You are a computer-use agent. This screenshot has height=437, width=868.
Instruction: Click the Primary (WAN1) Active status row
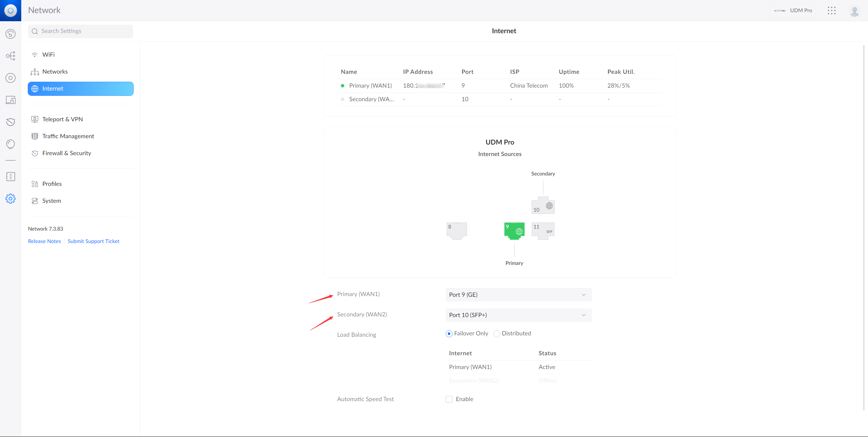(x=518, y=367)
